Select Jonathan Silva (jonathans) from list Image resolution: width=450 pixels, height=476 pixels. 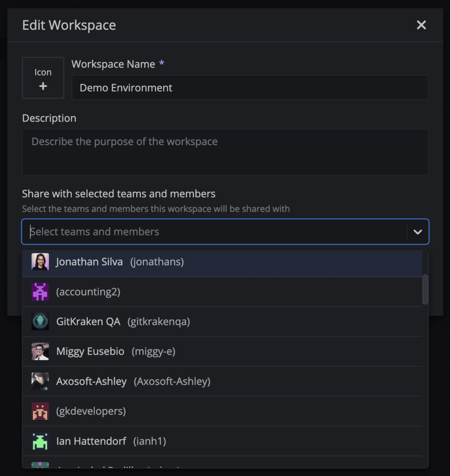119,262
